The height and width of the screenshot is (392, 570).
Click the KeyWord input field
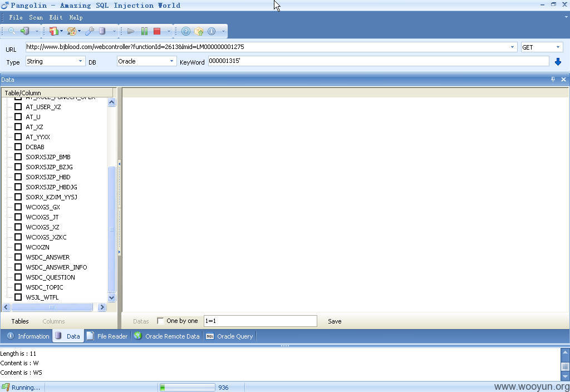[x=379, y=61]
